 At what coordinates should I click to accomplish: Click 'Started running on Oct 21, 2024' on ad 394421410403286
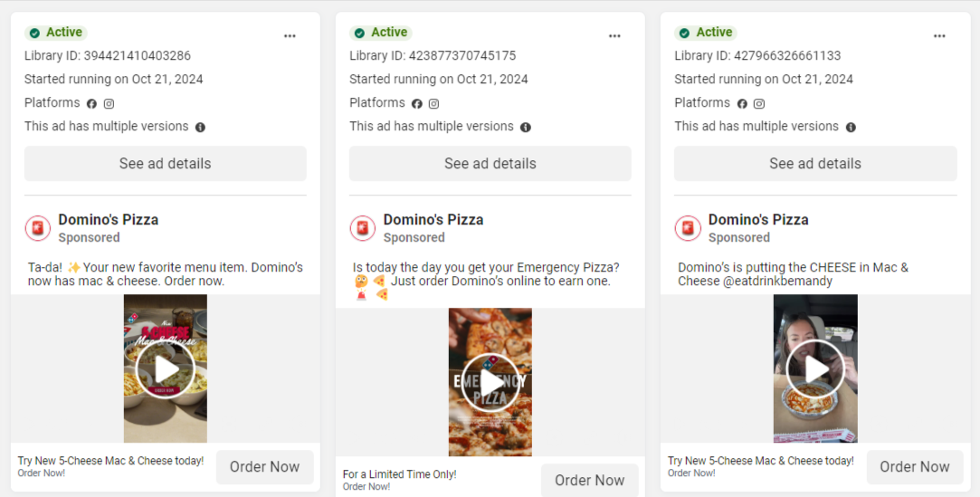click(114, 80)
